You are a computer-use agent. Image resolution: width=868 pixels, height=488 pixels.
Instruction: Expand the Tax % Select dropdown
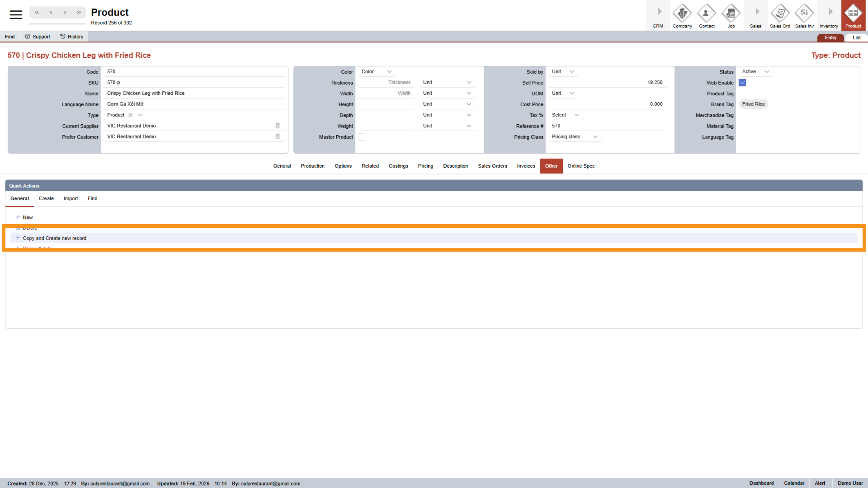(x=565, y=115)
